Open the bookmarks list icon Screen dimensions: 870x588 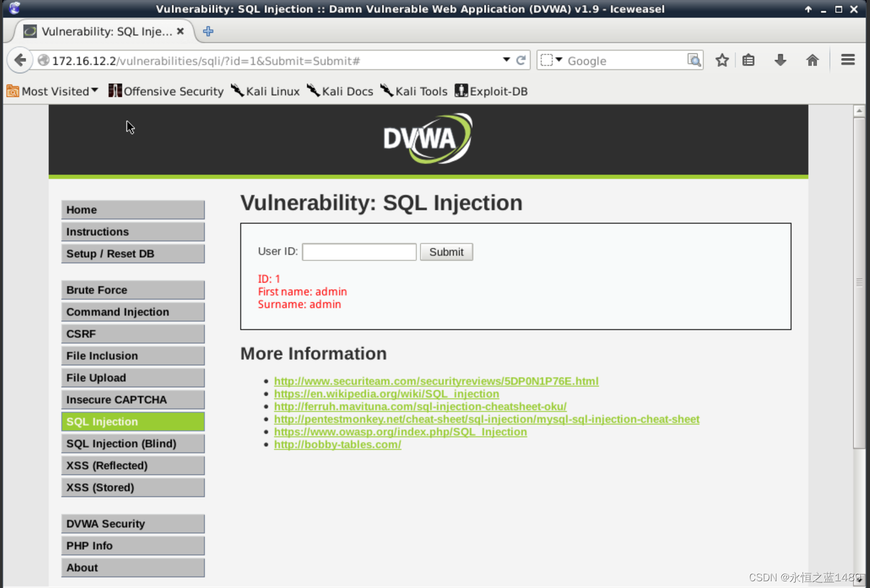click(x=748, y=60)
